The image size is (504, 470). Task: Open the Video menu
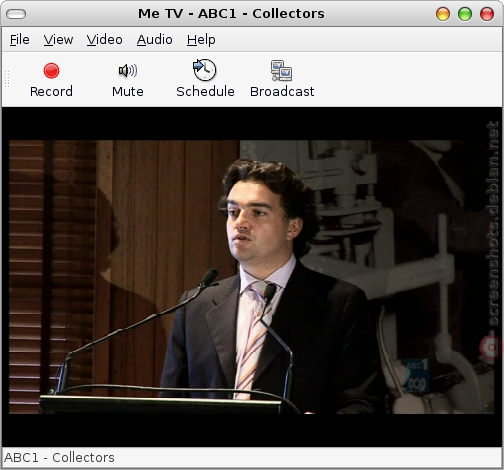(x=105, y=40)
